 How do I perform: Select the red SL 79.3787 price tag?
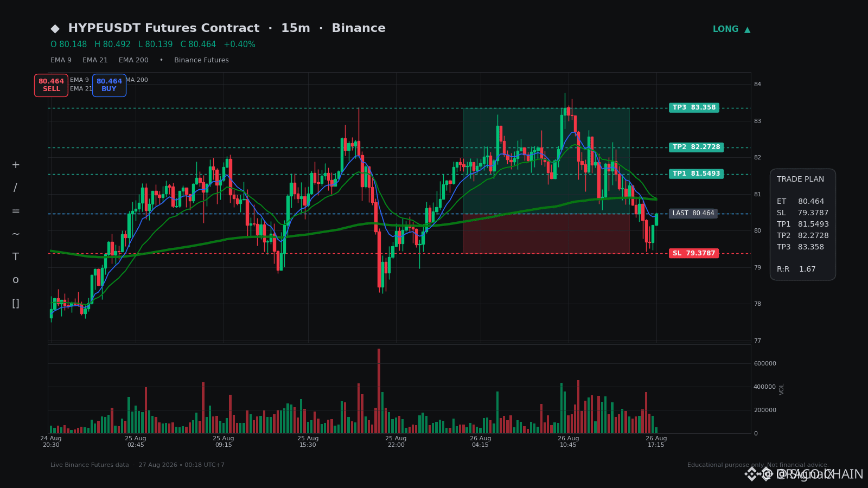[x=694, y=253]
